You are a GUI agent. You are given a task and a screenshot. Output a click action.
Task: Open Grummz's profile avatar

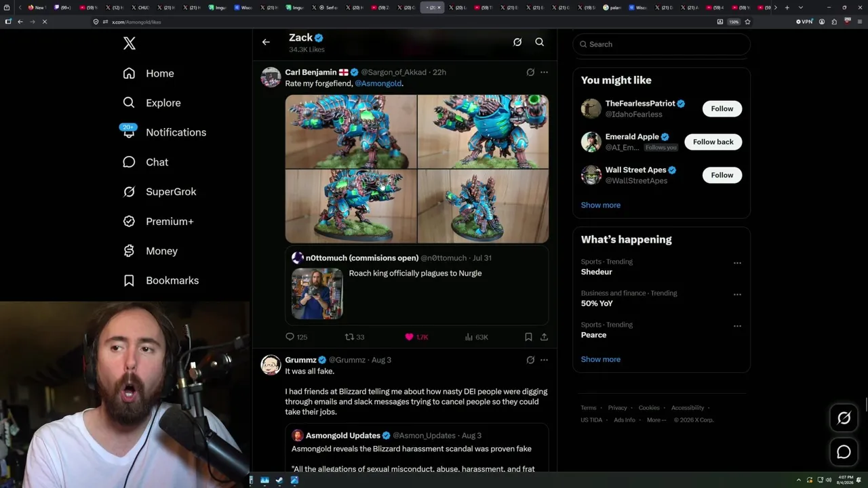[x=271, y=365]
